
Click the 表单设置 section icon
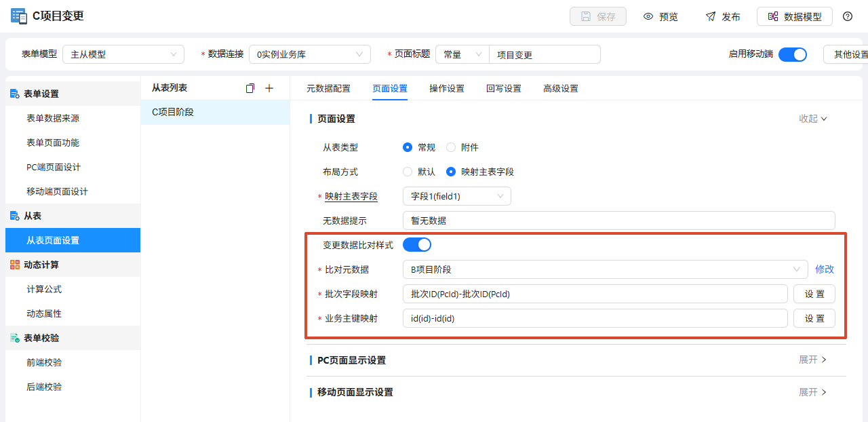pos(15,94)
